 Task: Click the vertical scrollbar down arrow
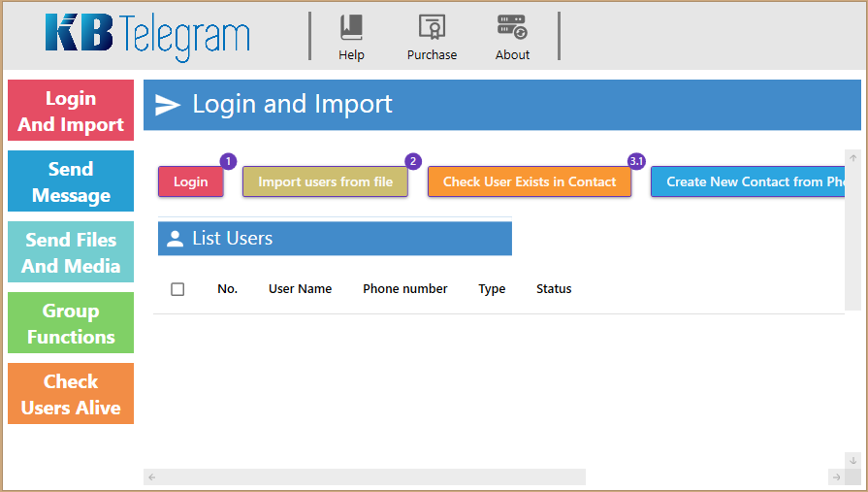(x=853, y=460)
